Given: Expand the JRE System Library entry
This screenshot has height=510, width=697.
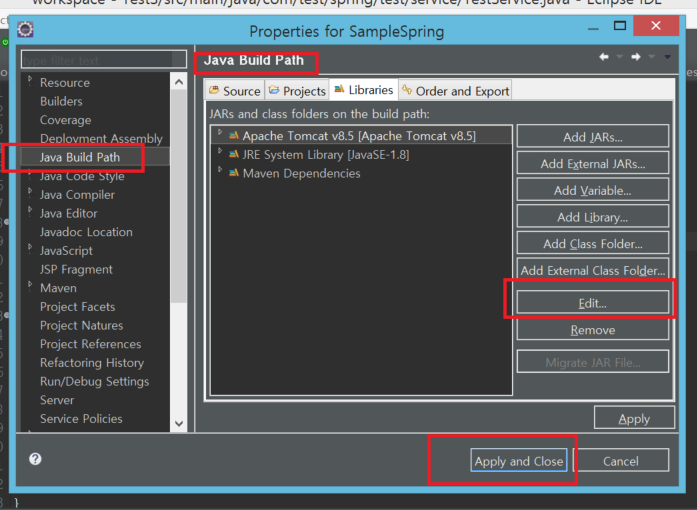Looking at the screenshot, I should point(220,151).
